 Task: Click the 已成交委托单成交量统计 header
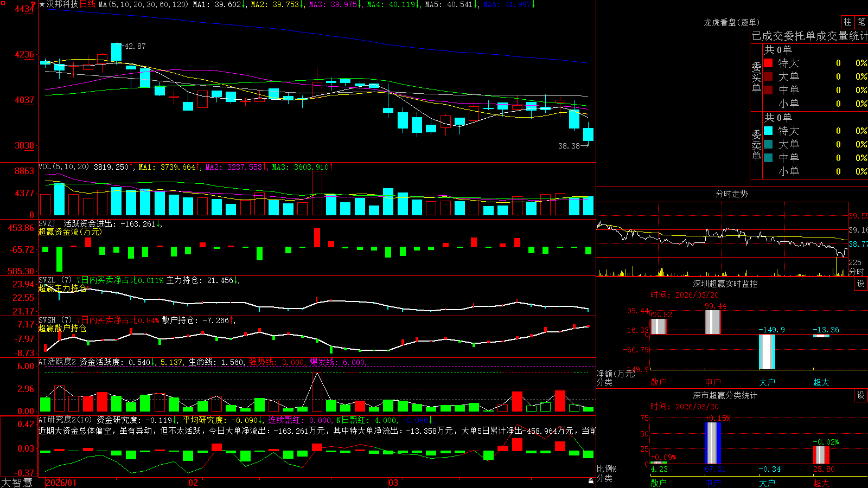pyautogui.click(x=809, y=36)
